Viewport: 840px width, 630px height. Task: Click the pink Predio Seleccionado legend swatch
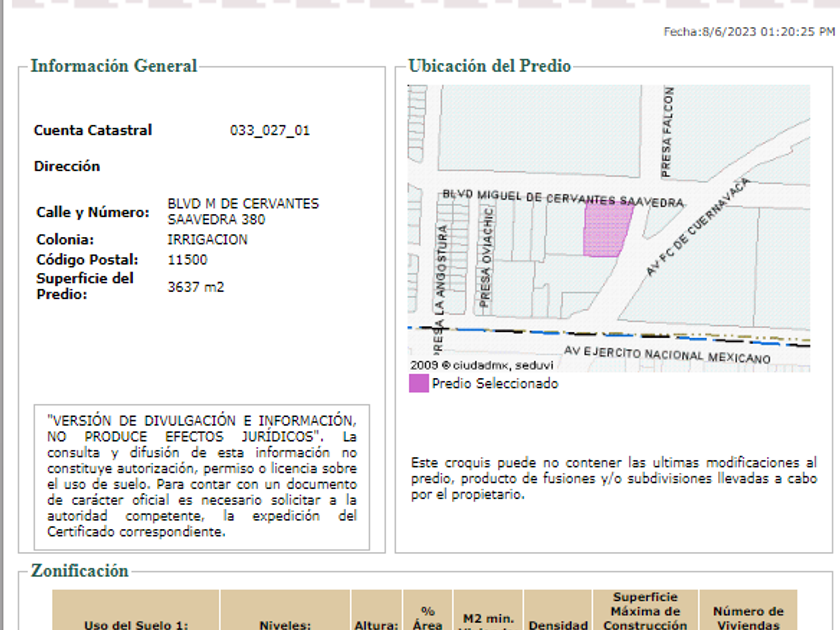pos(419,383)
